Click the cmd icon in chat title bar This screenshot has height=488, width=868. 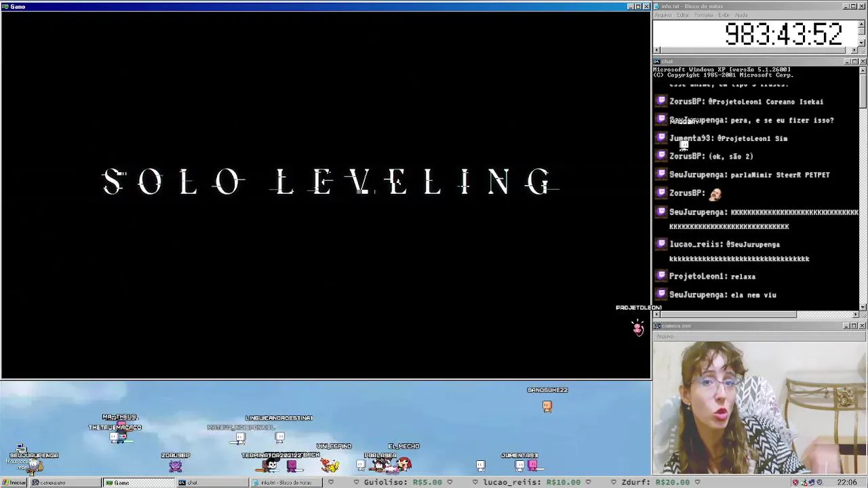pyautogui.click(x=657, y=62)
